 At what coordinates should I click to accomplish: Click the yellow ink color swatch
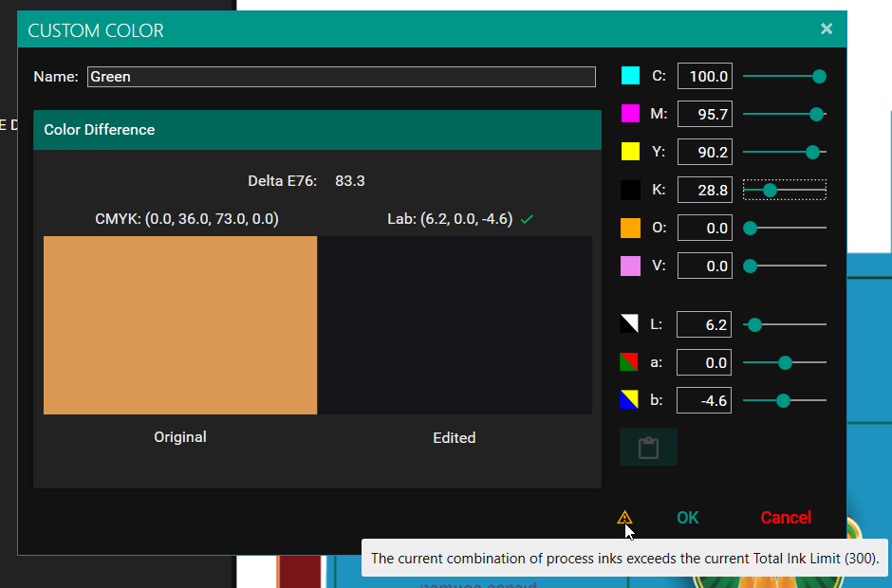pos(630,152)
